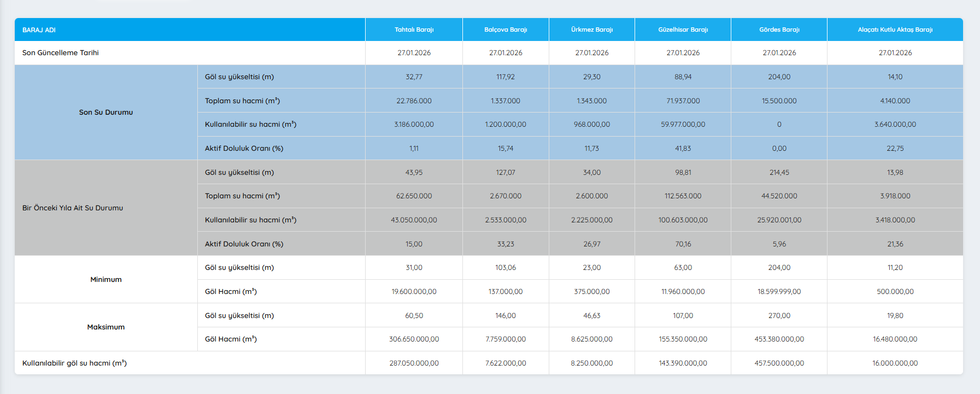
Task: Select Tahtalı's current active fill rate 1,11
Action: tap(414, 148)
